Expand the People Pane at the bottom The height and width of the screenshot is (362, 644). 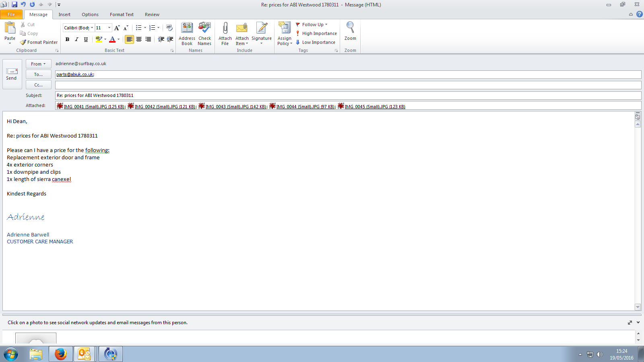[638, 323]
